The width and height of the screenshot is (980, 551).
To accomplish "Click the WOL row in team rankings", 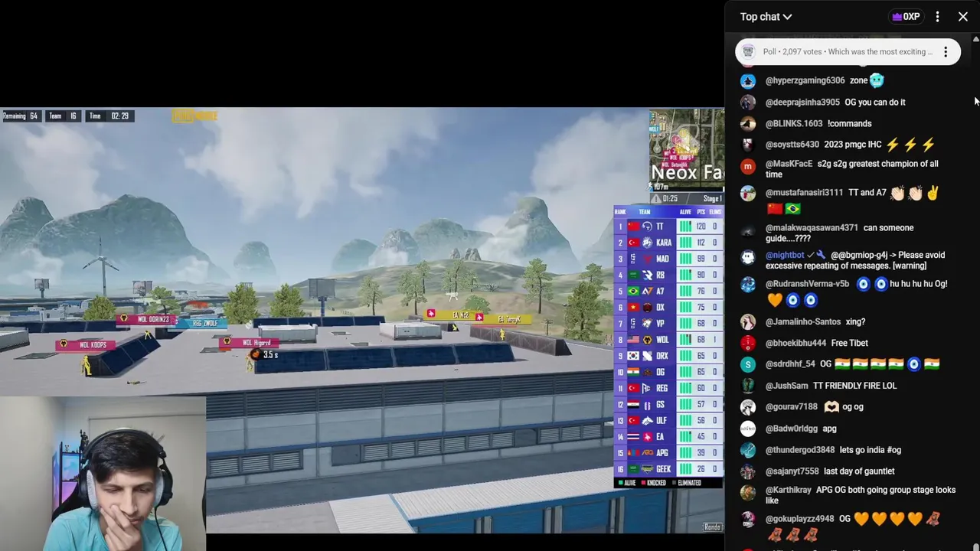I will tap(668, 340).
